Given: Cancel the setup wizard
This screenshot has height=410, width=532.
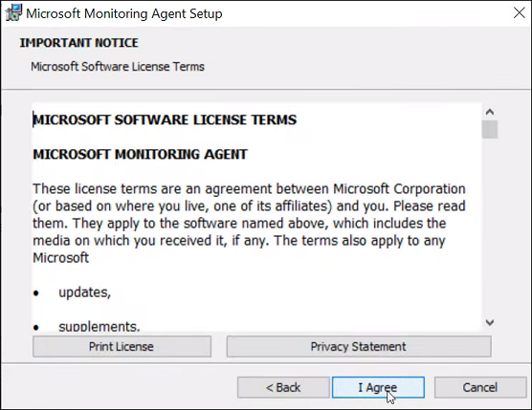Looking at the screenshot, I should click(480, 387).
